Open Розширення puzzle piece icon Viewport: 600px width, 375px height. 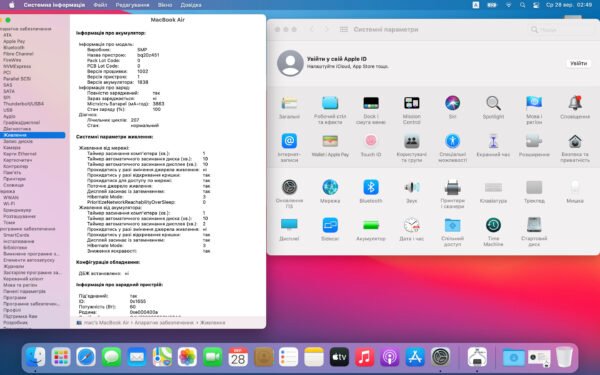click(534, 141)
